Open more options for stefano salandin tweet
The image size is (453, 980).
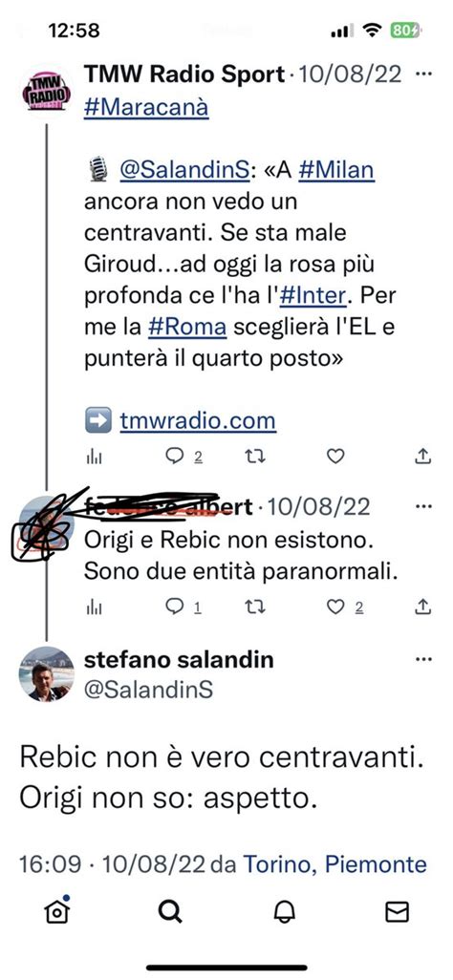[423, 659]
